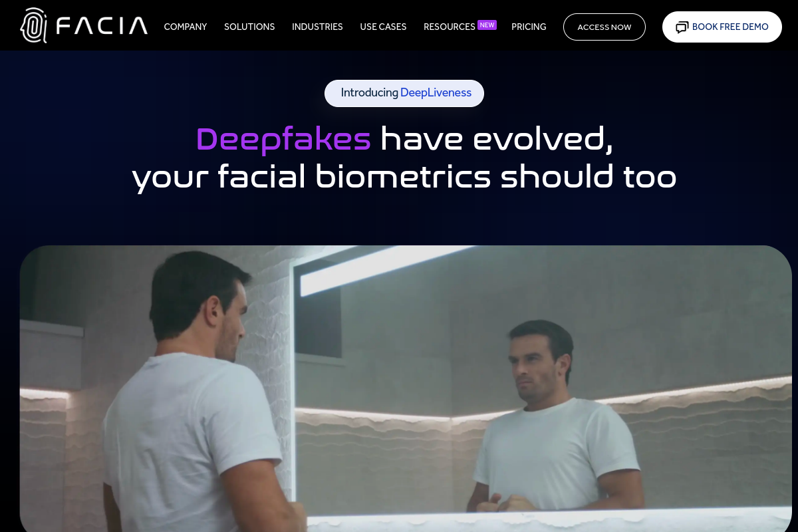The width and height of the screenshot is (798, 532).
Task: Open the Use Cases menu
Action: [383, 27]
